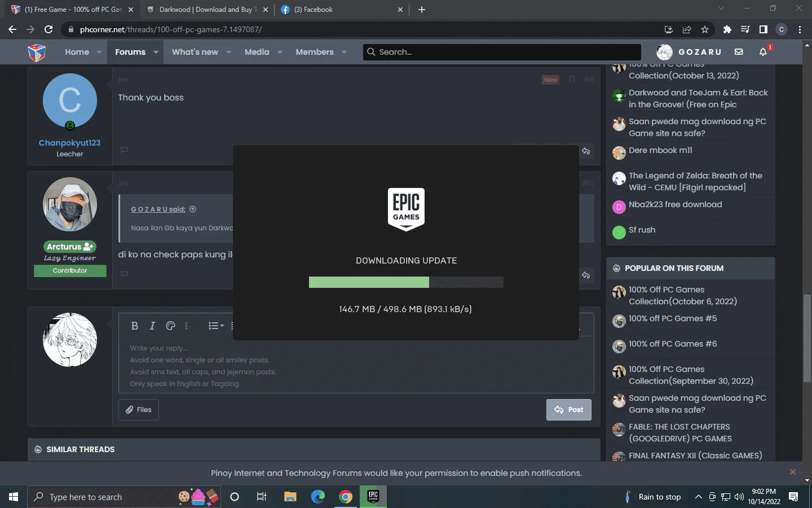The height and width of the screenshot is (508, 812).
Task: Click reply arrow on the Arcturus post
Action: pyautogui.click(x=586, y=275)
